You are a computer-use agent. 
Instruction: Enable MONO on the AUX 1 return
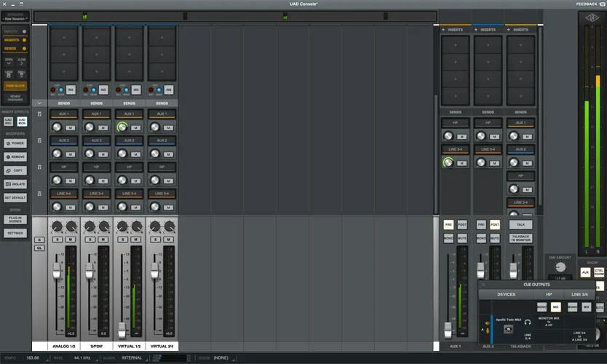[449, 238]
